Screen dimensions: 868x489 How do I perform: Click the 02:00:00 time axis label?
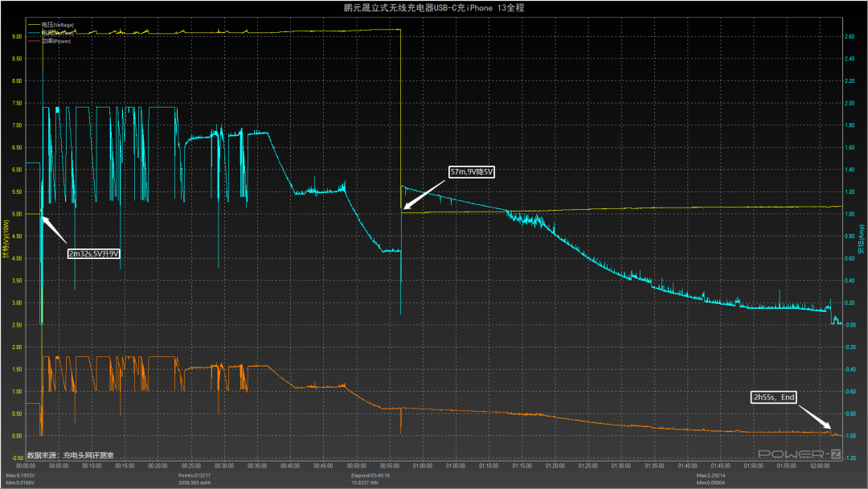(820, 466)
